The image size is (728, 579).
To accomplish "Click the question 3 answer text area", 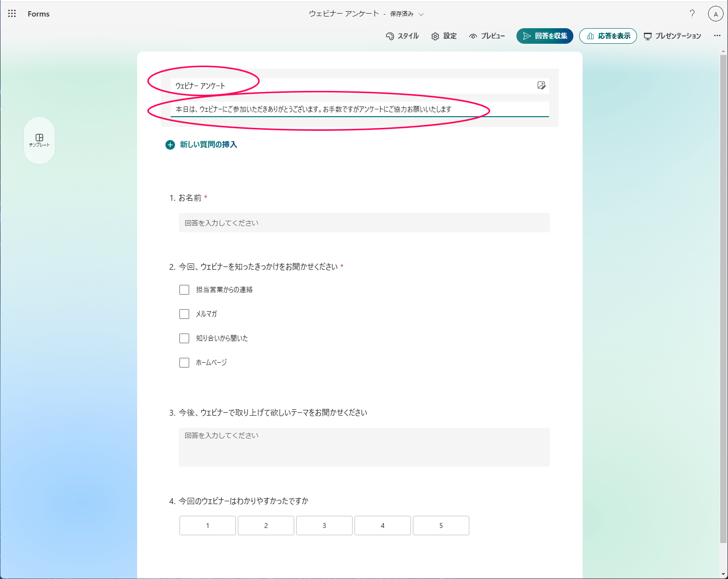I will click(x=364, y=447).
